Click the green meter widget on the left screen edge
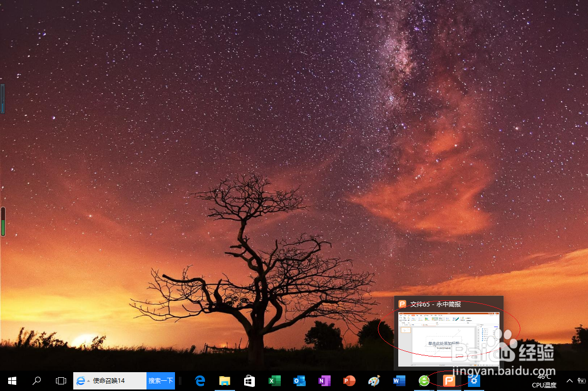Image resolution: width=588 pixels, height=391 pixels. tap(3, 222)
